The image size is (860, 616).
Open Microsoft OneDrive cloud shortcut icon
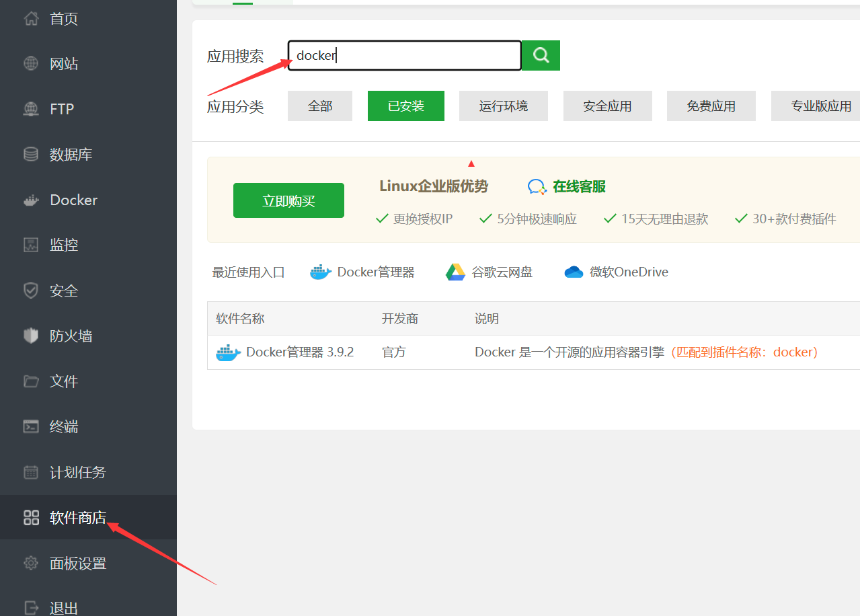574,272
